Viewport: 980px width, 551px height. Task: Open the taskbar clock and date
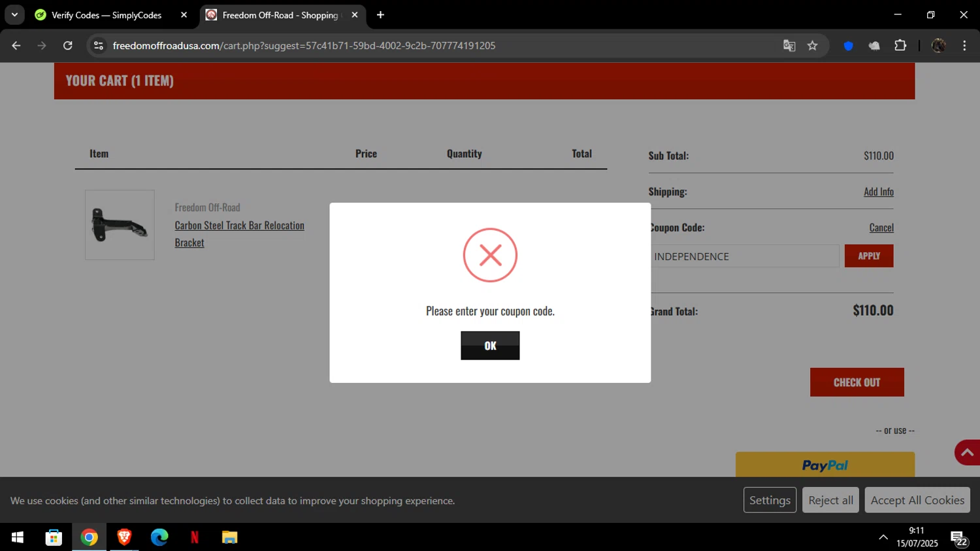tap(917, 537)
